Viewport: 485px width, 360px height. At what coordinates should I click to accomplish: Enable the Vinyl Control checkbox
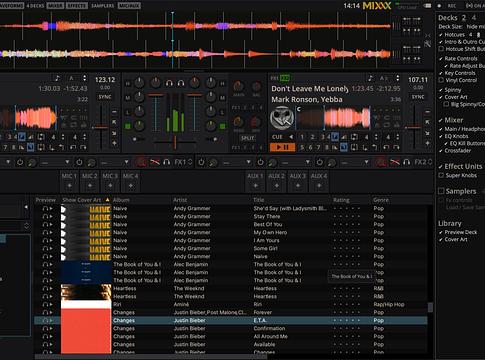coord(441,80)
